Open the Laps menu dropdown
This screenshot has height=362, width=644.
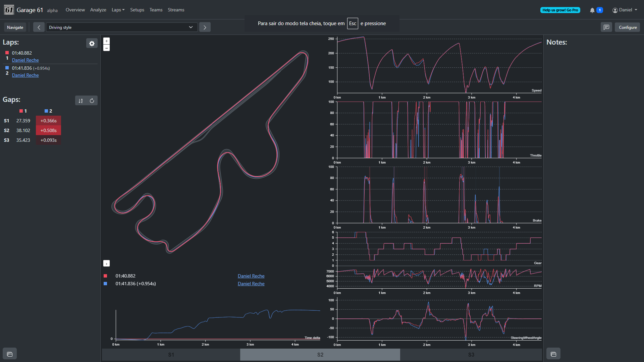[x=118, y=10]
